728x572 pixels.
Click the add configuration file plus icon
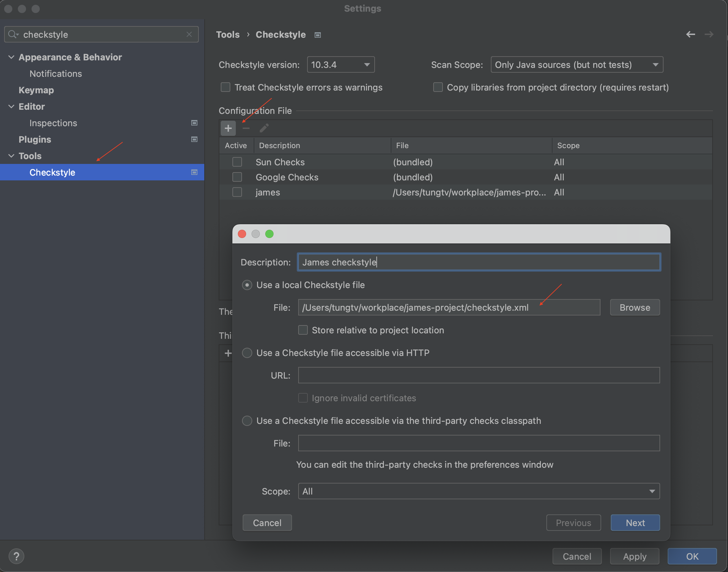pyautogui.click(x=228, y=128)
